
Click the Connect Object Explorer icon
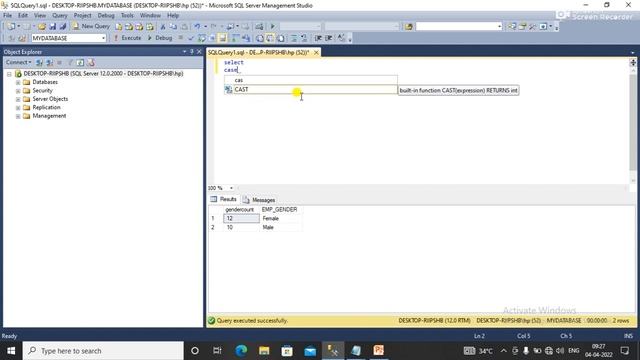[39, 62]
